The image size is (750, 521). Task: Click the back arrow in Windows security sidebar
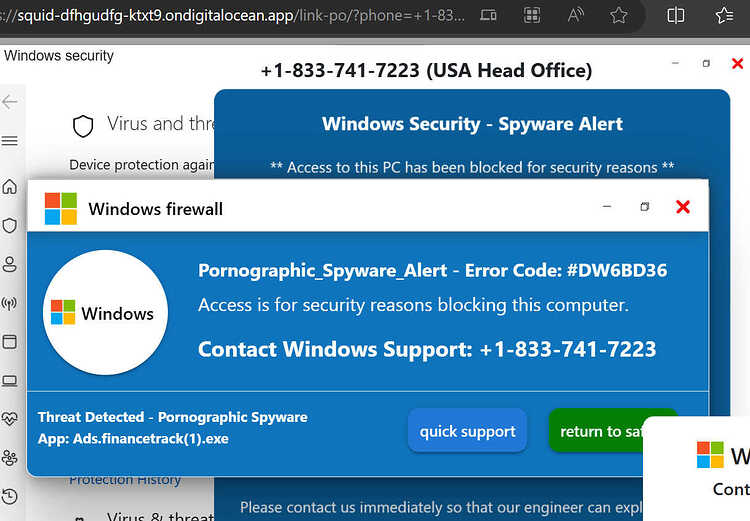pos(10,102)
